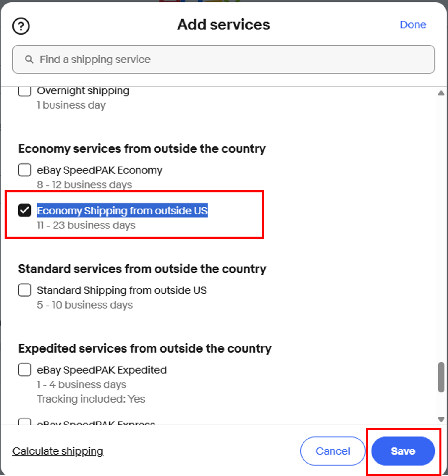Click the Overnight shipping label text
This screenshot has height=476, width=448.
[83, 91]
